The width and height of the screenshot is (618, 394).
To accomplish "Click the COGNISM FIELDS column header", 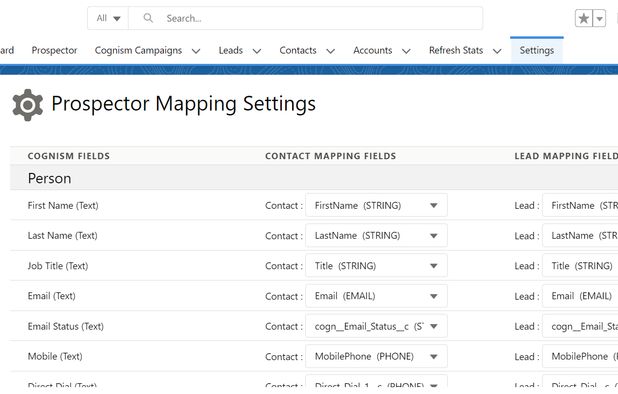I will pos(69,156).
